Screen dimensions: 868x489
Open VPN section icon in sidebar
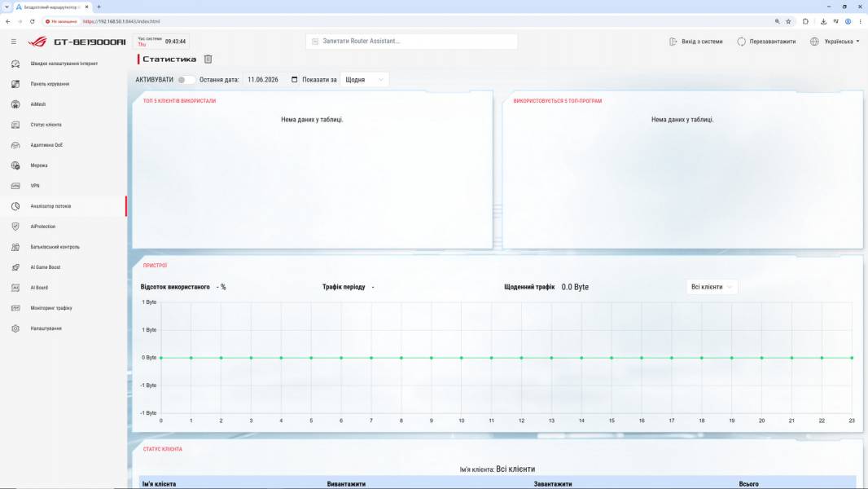(x=15, y=186)
